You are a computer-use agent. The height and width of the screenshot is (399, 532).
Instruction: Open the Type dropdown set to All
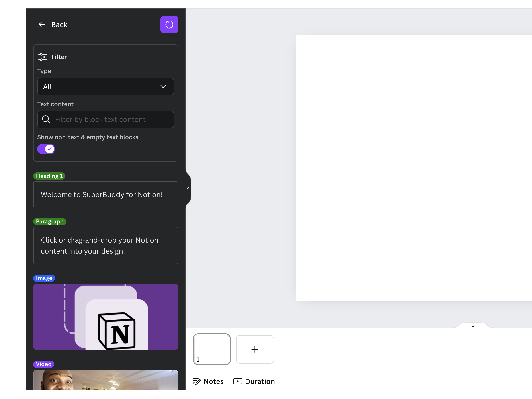(106, 87)
